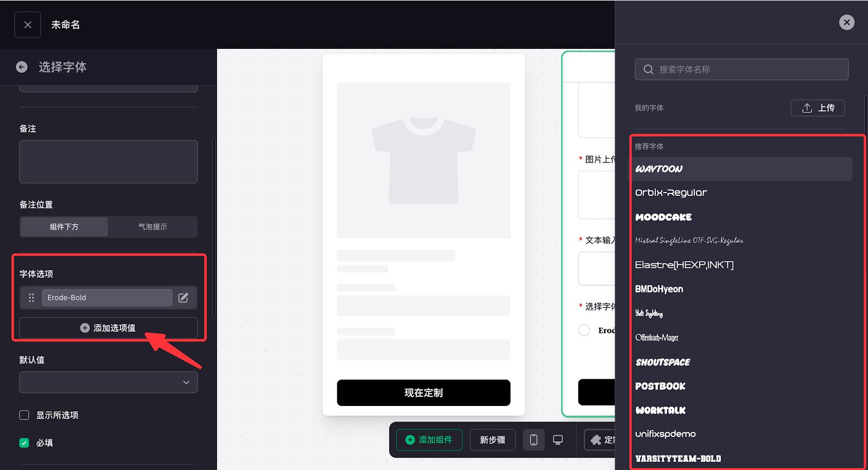The height and width of the screenshot is (470, 868).
Task: Open the 默认值 dropdown
Action: click(x=108, y=382)
